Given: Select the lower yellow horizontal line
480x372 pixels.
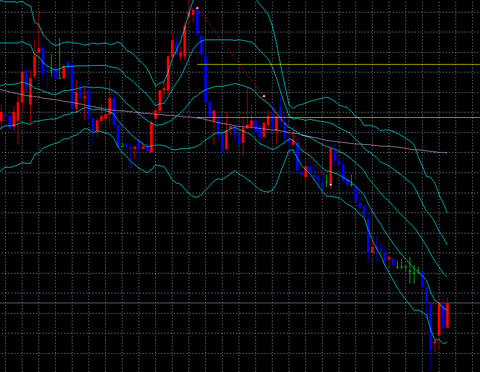Looking at the screenshot, I should coord(338,118).
